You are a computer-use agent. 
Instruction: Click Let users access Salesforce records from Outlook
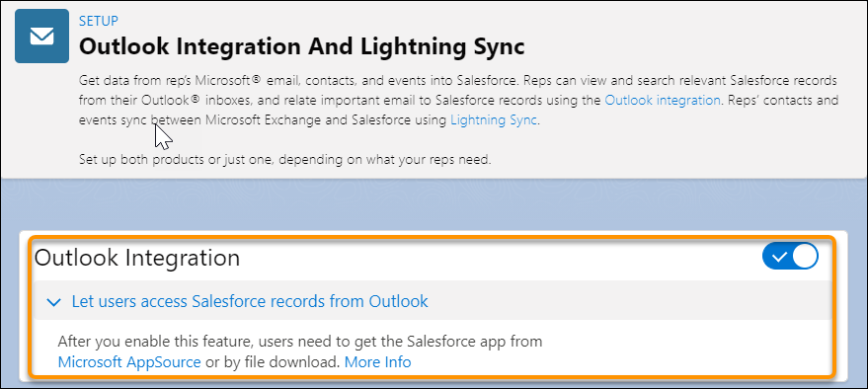click(x=250, y=301)
